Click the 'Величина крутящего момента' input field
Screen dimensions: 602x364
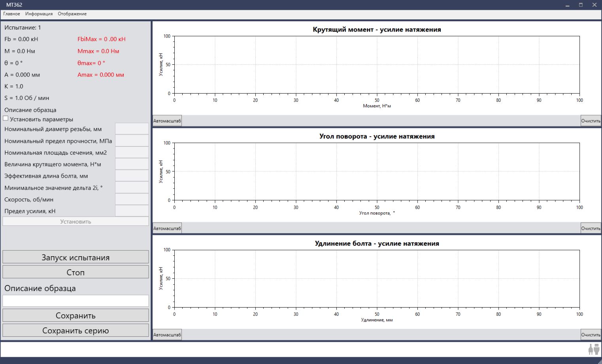click(x=132, y=164)
